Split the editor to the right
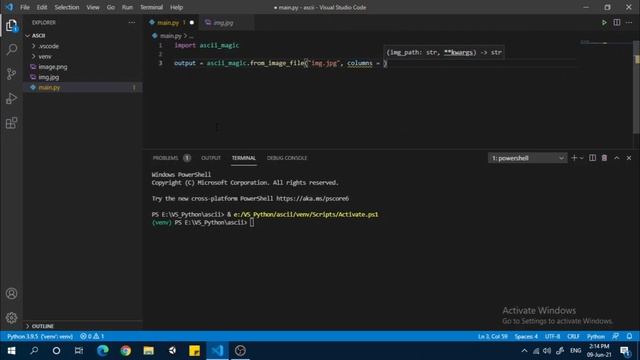This screenshot has height=360, width=640. tap(617, 22)
